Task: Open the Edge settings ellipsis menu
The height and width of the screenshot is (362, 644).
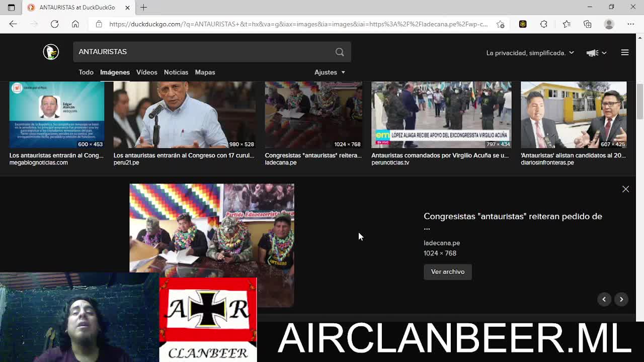Action: pyautogui.click(x=630, y=24)
